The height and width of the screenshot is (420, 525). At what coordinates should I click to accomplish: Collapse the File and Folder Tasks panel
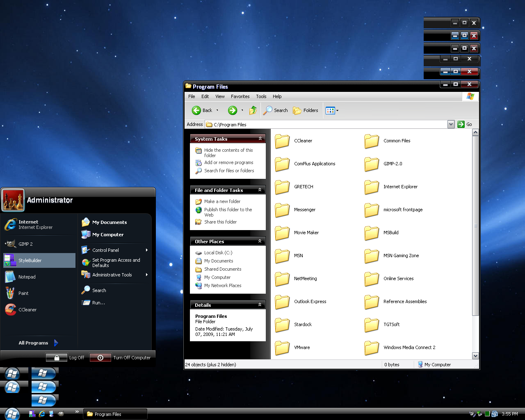point(260,190)
